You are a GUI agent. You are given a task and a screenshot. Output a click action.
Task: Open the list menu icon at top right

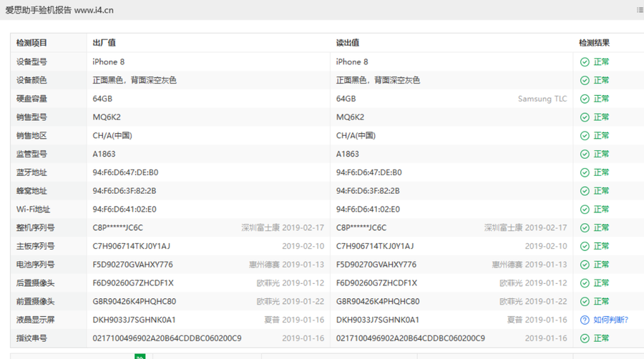[640, 10]
